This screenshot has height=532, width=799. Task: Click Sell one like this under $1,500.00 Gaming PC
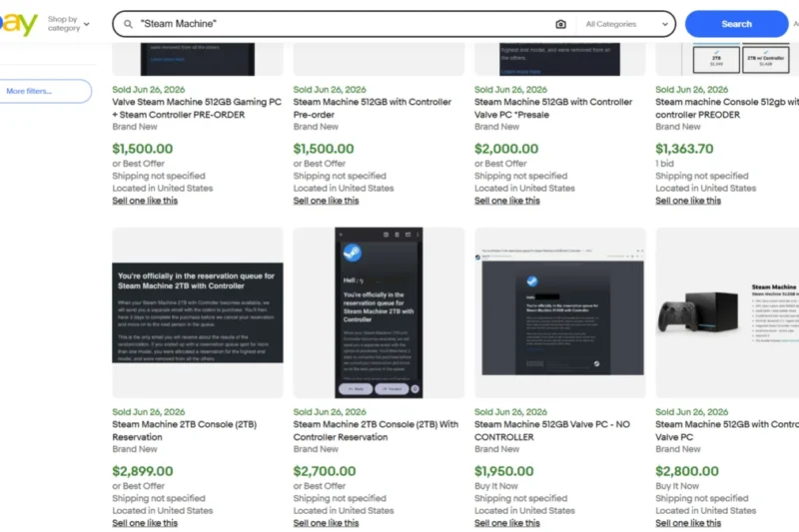click(145, 201)
